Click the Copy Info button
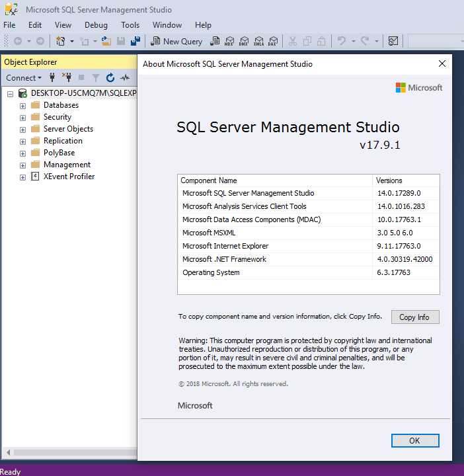The height and width of the screenshot is (476, 464). 414,317
